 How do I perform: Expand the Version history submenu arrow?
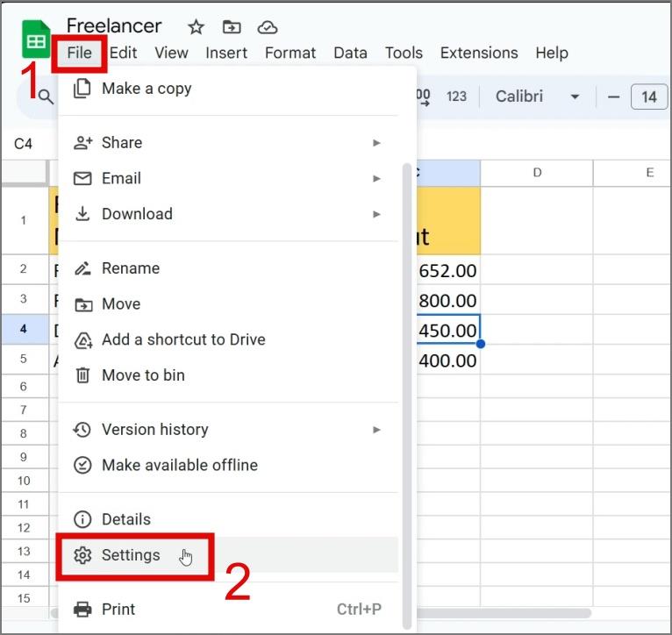pos(376,430)
